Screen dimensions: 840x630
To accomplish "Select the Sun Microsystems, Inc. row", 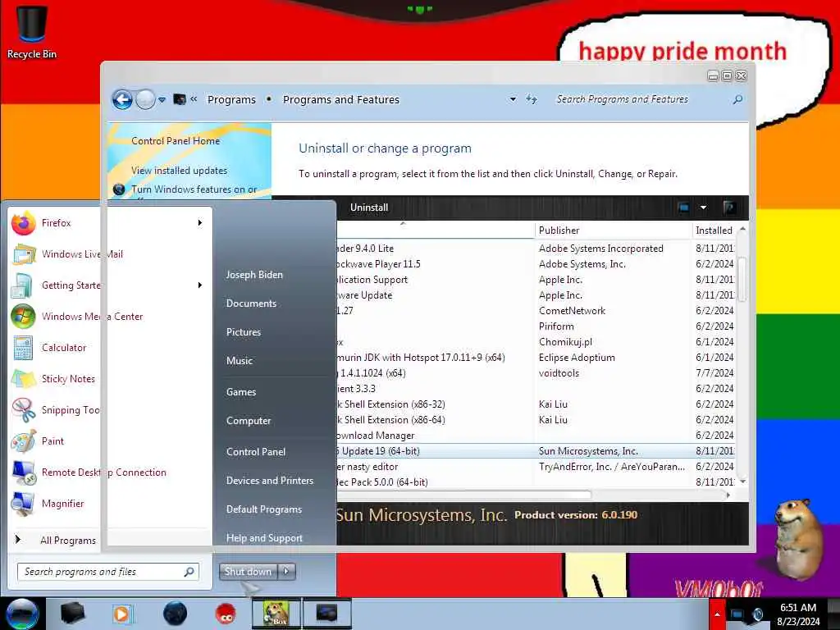I will tap(536, 451).
